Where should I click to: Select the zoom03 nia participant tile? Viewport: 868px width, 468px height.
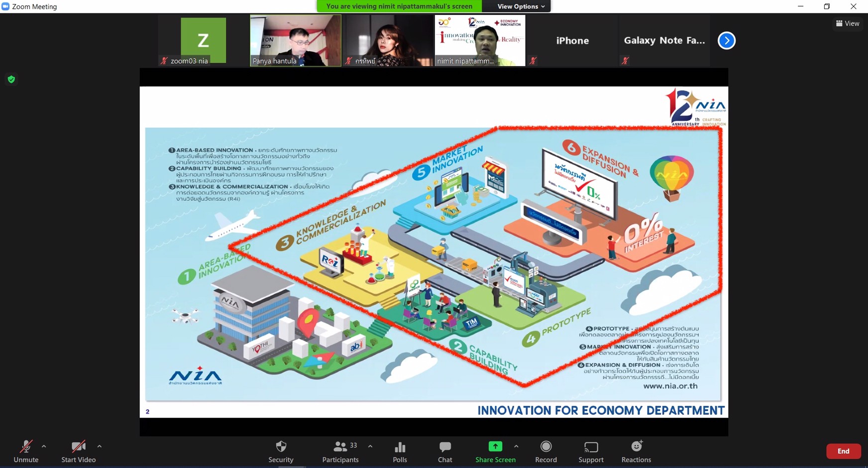pos(203,40)
